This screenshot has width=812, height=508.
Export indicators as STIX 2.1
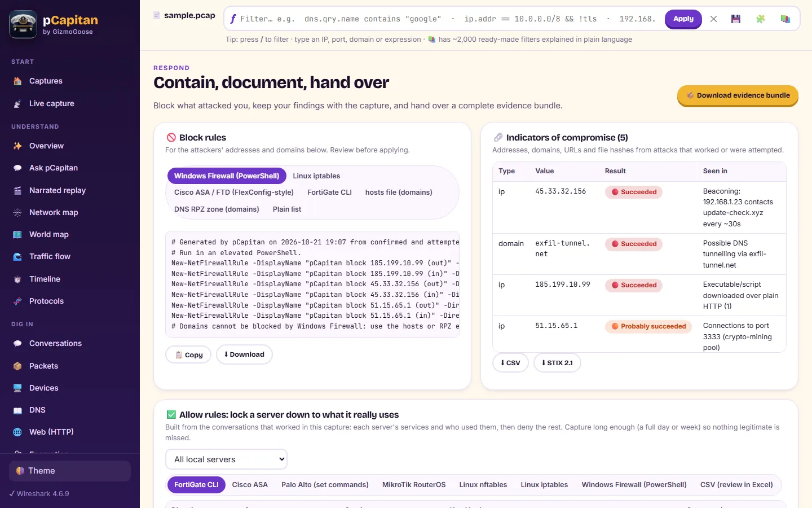pos(557,363)
